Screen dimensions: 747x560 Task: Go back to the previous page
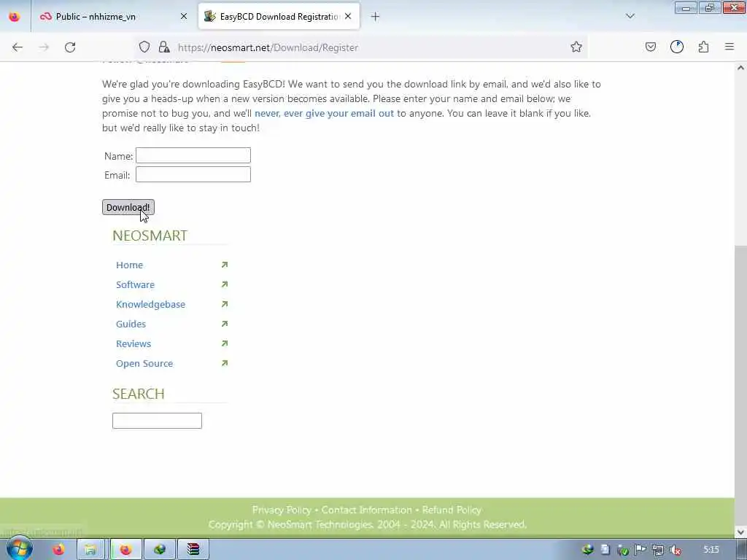[18, 47]
